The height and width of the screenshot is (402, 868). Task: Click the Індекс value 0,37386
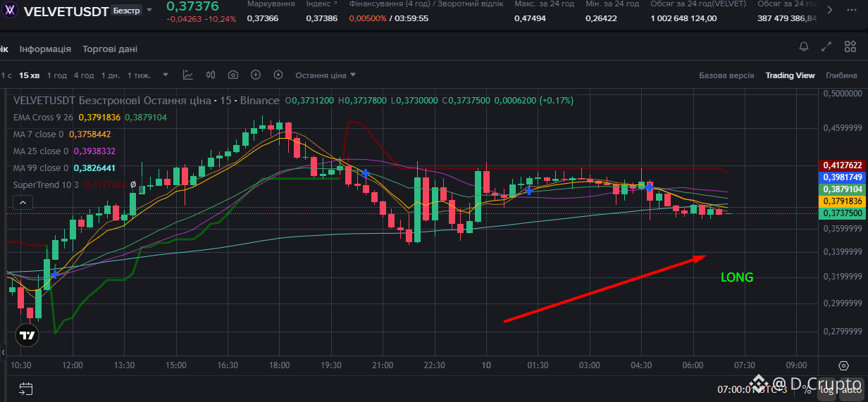[321, 18]
